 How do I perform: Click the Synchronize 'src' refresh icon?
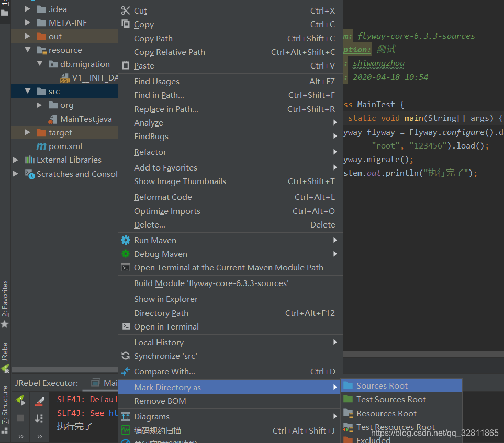click(x=126, y=356)
